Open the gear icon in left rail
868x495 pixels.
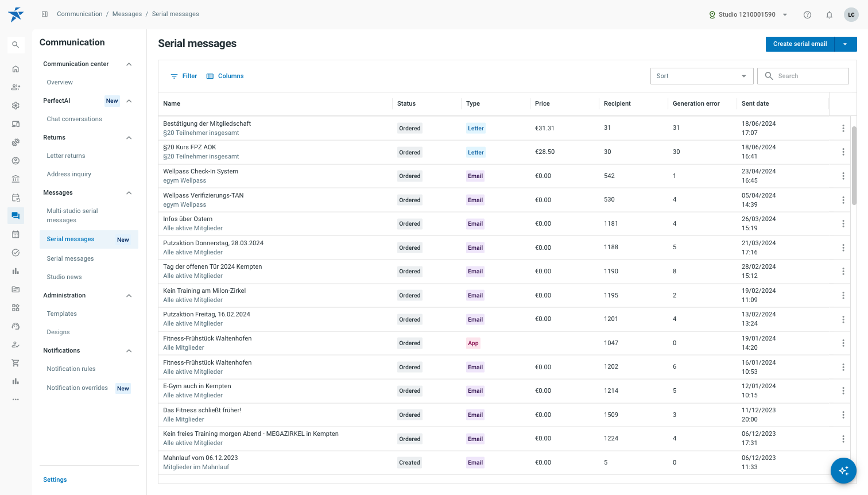(15, 106)
